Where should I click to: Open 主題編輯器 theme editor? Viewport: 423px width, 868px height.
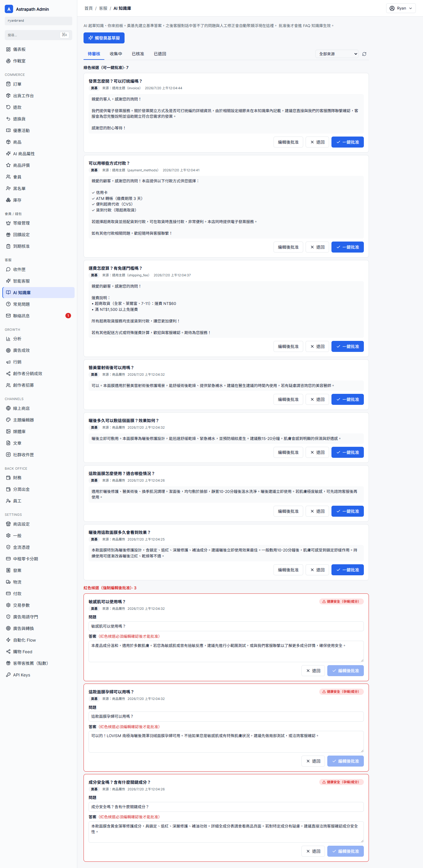click(38, 420)
